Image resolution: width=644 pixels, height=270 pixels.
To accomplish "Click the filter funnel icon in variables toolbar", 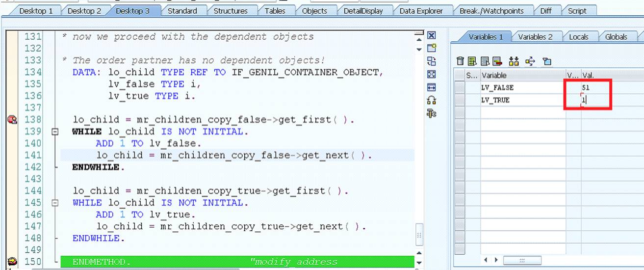I will (x=547, y=61).
